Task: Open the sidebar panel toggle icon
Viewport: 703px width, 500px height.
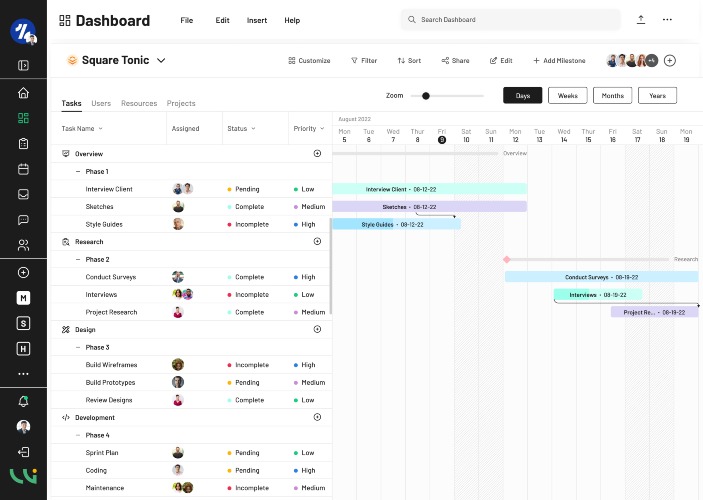Action: pos(23,65)
